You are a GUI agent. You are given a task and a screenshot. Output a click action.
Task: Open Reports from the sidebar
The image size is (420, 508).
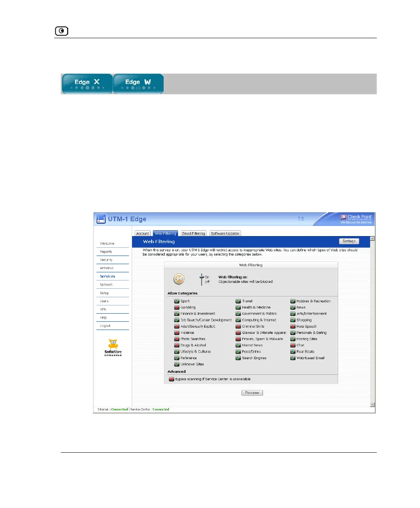[x=106, y=252]
